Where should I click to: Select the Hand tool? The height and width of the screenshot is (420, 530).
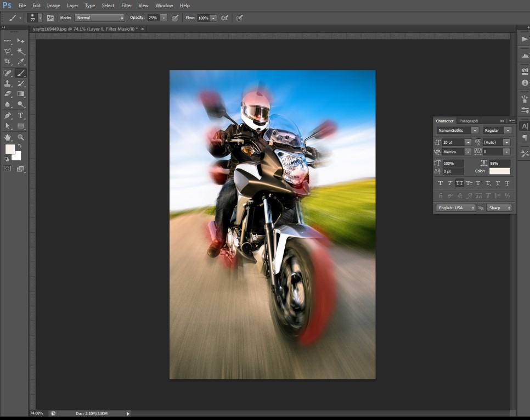tap(8, 137)
